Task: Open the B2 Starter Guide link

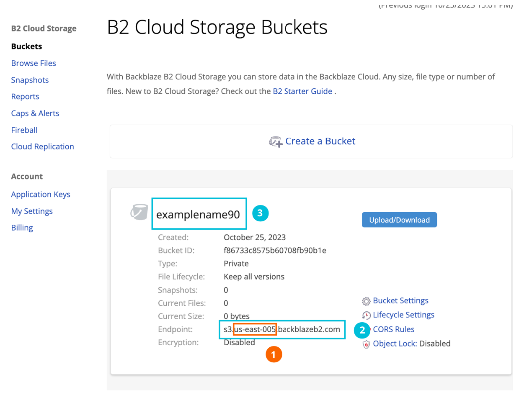Action: pos(302,91)
